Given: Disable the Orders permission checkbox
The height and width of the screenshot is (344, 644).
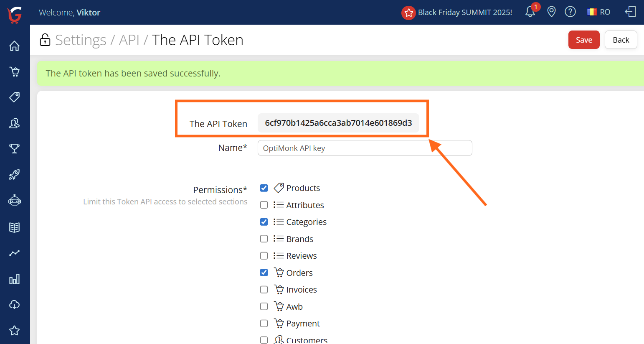Looking at the screenshot, I should pyautogui.click(x=264, y=273).
